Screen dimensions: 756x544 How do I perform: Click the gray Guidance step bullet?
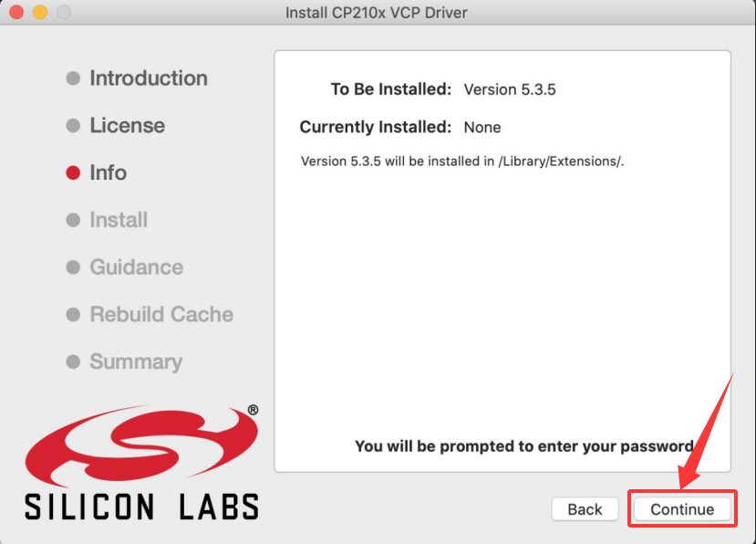[73, 267]
